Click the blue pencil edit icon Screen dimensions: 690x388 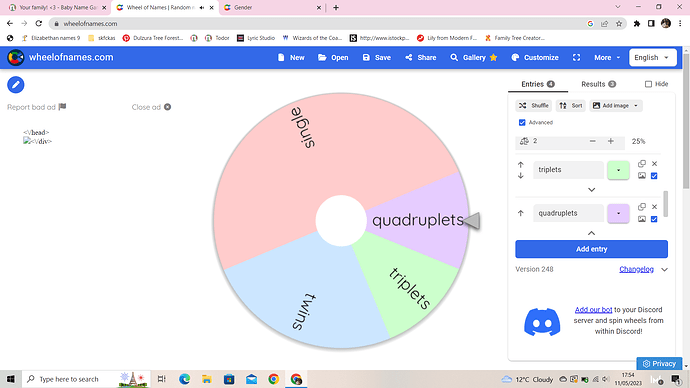tap(16, 84)
